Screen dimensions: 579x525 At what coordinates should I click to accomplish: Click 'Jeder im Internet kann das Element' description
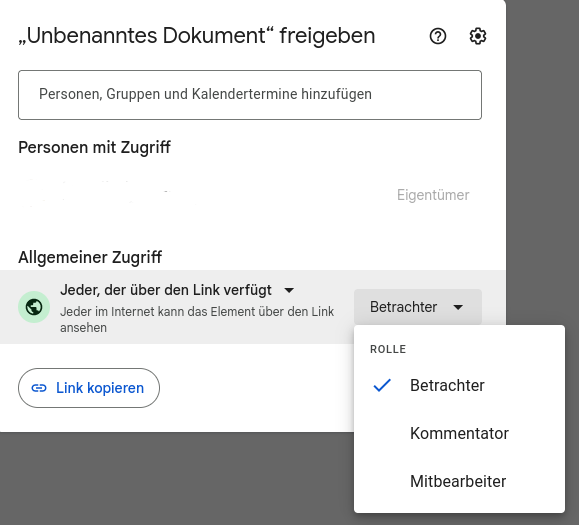click(x=197, y=319)
